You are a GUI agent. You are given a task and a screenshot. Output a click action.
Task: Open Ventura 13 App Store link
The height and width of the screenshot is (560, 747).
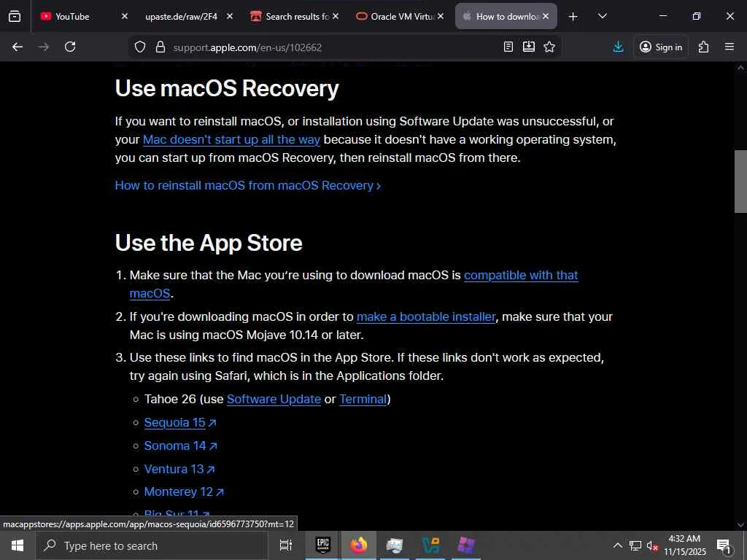click(x=179, y=469)
